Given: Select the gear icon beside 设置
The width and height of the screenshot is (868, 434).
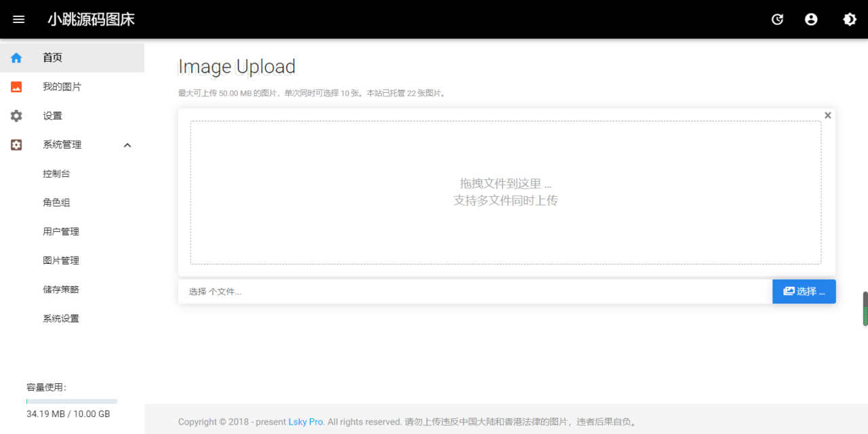Looking at the screenshot, I should point(16,115).
